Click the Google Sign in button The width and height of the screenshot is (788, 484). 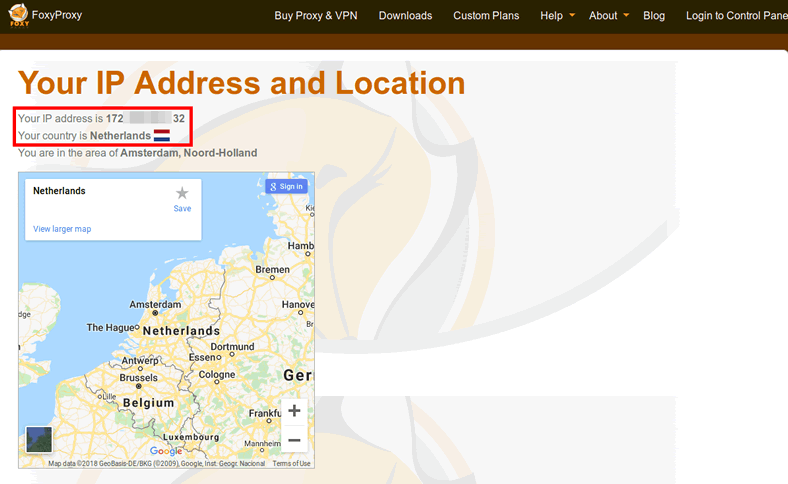click(286, 186)
